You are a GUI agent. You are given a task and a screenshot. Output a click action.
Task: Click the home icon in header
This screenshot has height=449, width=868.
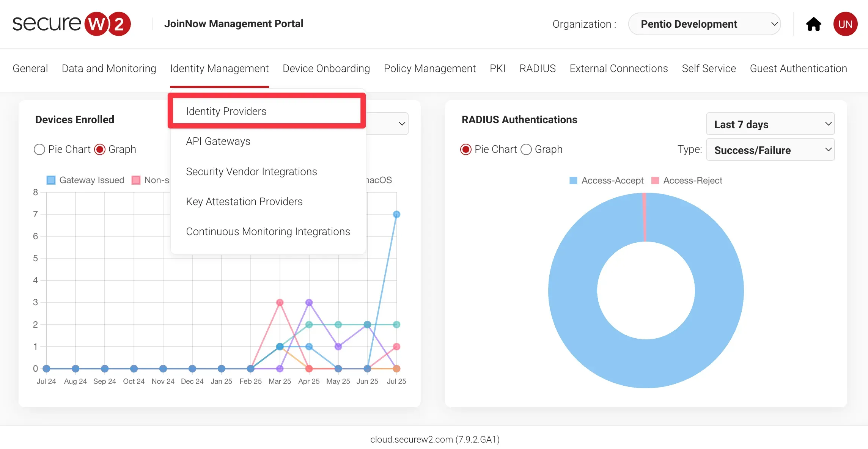[813, 24]
